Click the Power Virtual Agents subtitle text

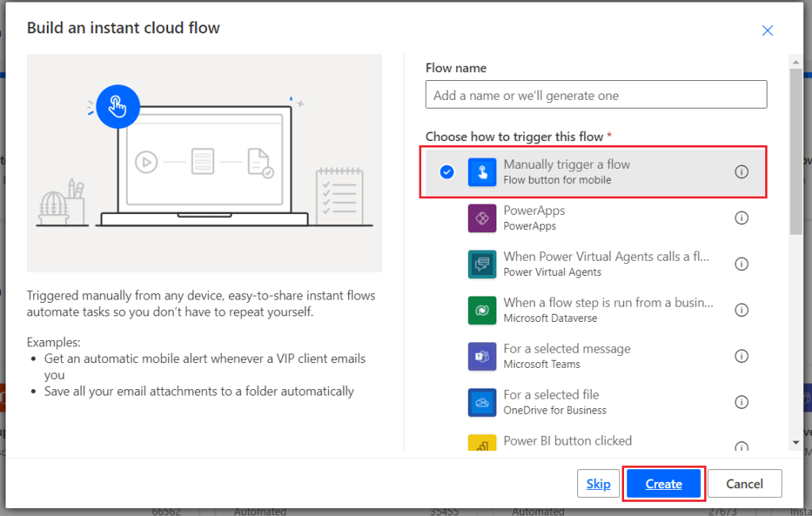click(x=552, y=272)
